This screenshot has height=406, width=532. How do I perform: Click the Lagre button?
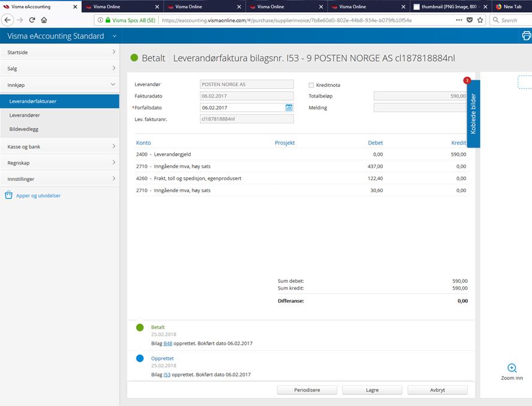[372, 390]
